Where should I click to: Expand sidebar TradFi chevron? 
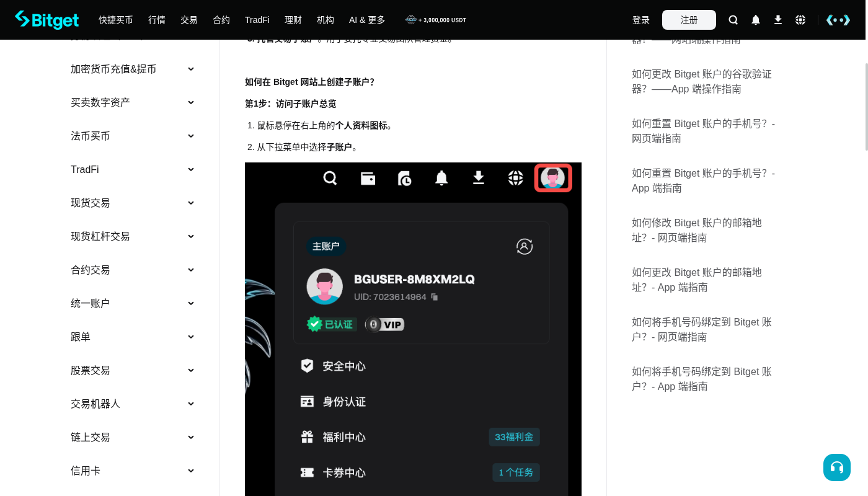[x=191, y=169]
